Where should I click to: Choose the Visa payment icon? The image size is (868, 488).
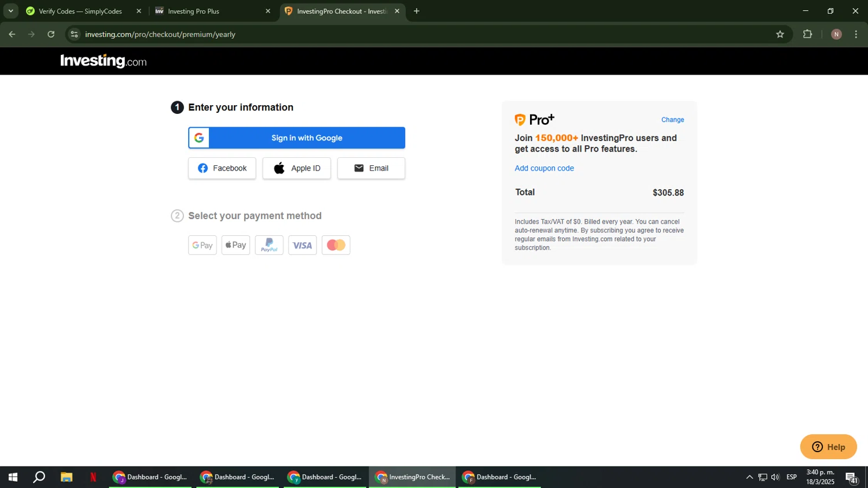[x=303, y=245]
